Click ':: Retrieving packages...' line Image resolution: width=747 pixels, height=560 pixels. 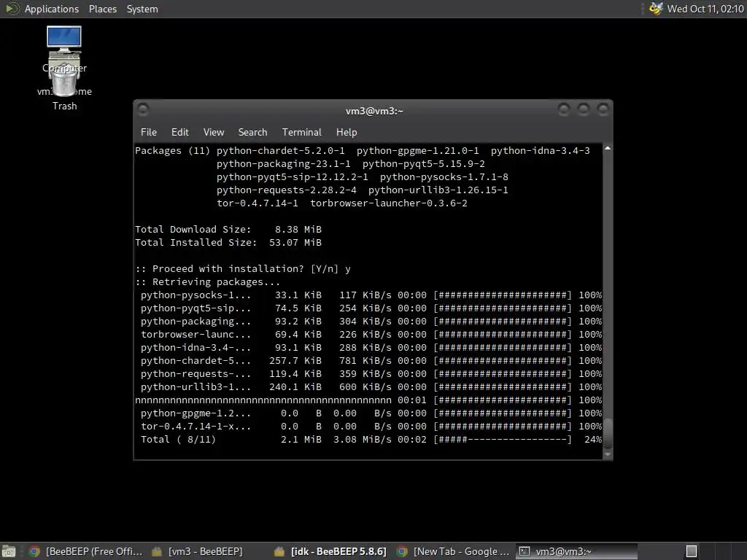point(207,282)
